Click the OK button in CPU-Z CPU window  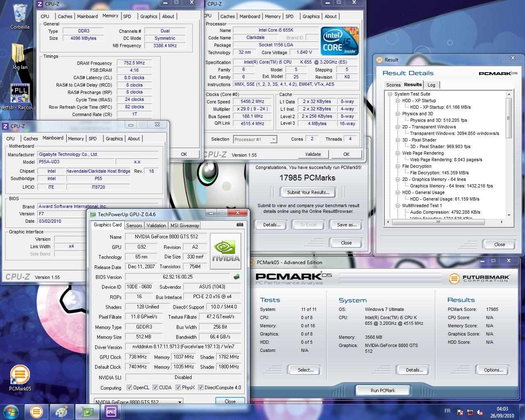[346, 154]
